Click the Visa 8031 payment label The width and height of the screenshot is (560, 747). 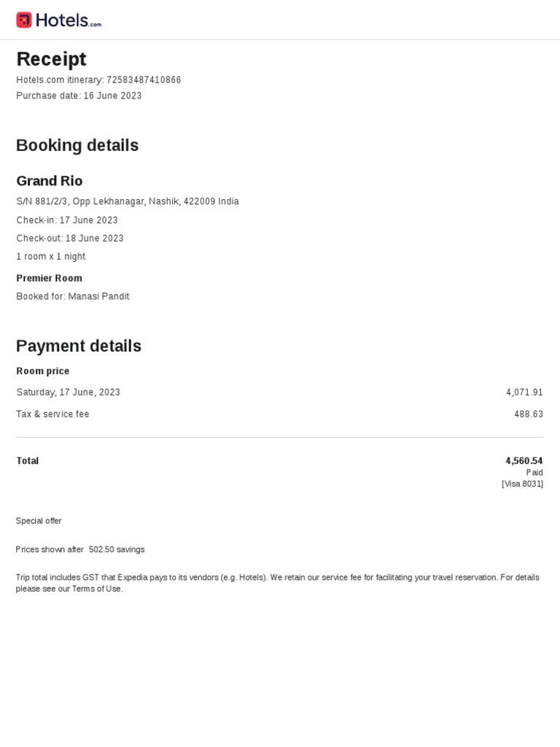(522, 484)
